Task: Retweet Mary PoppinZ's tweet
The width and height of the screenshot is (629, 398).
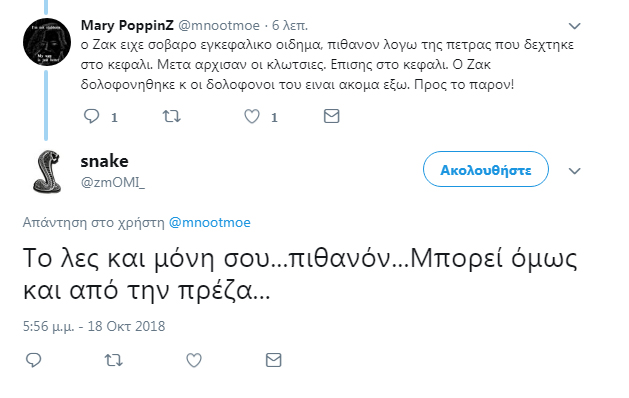Action: pyautogui.click(x=171, y=116)
